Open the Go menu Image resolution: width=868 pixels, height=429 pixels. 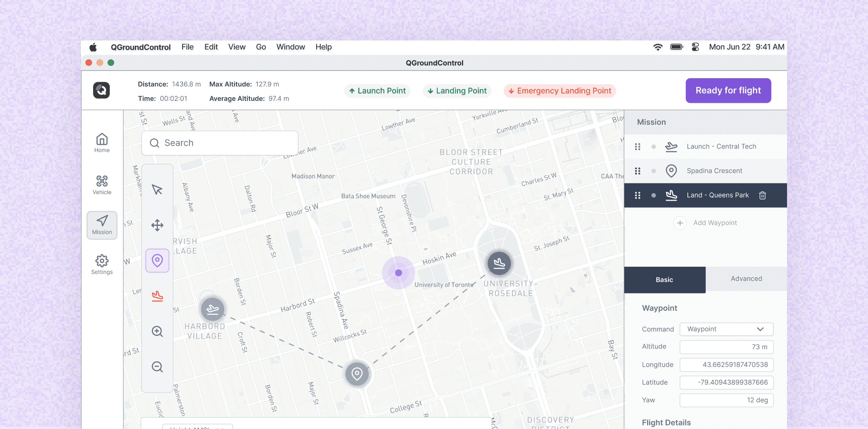261,47
